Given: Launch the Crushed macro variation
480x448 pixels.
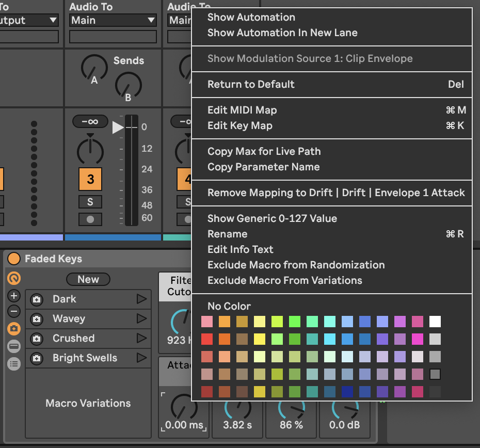Looking at the screenshot, I should (141, 338).
